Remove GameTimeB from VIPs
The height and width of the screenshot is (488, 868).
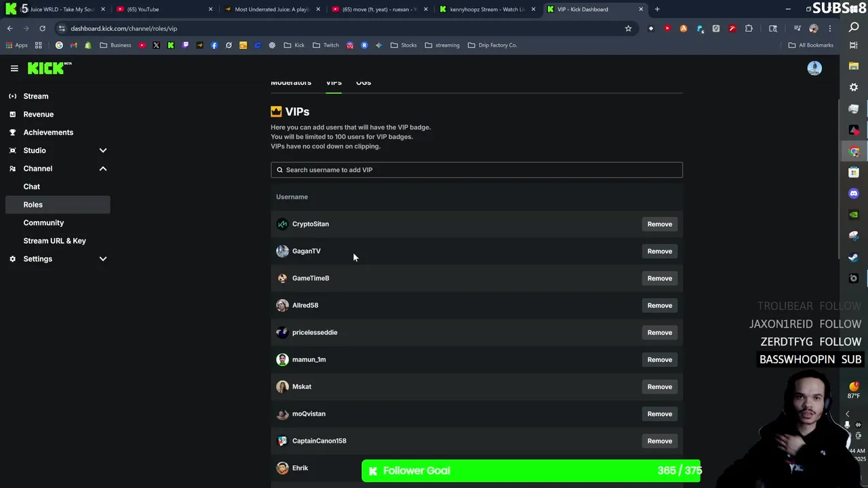pyautogui.click(x=659, y=279)
